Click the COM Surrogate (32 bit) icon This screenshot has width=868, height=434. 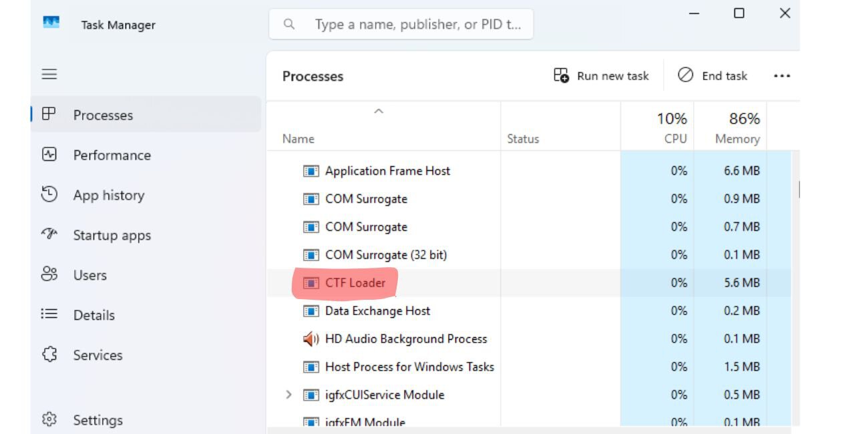click(310, 255)
